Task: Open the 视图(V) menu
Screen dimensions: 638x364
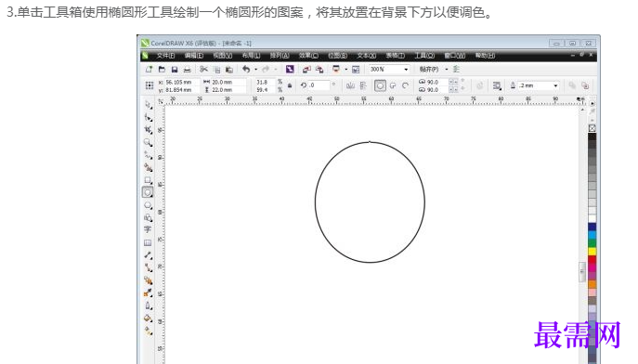Action: [x=223, y=56]
